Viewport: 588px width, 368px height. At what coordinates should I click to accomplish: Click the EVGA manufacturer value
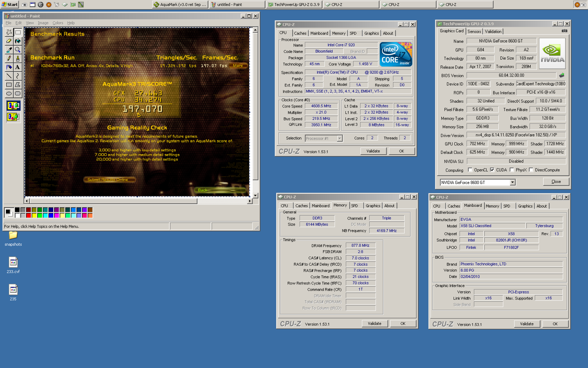coord(511,219)
